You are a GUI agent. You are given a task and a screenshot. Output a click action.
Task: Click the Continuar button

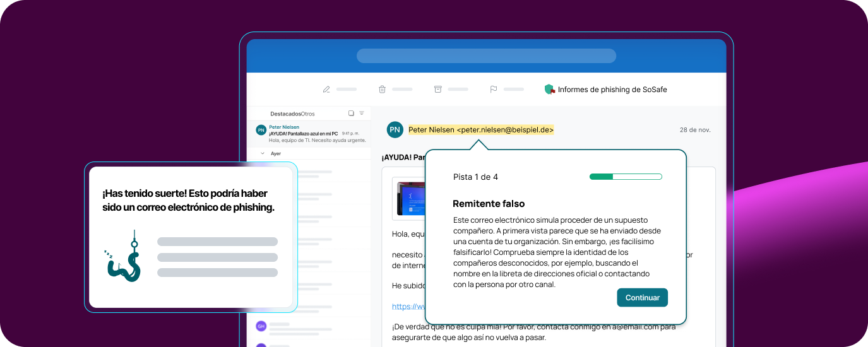642,298
